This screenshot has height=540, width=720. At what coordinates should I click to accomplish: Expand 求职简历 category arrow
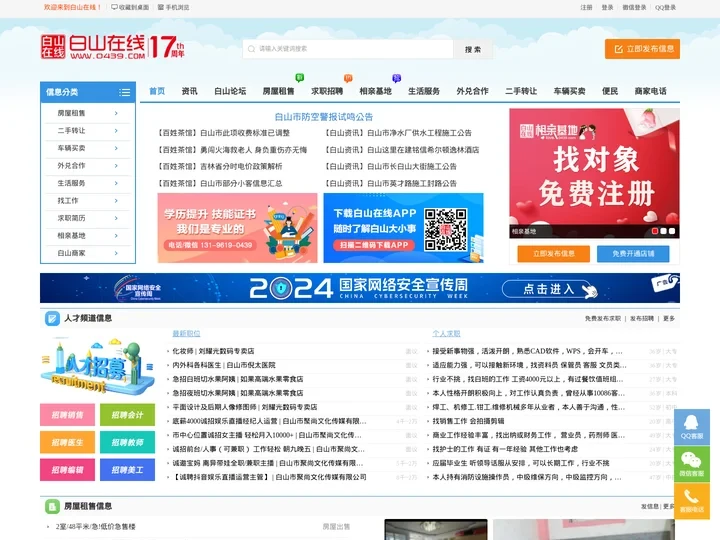coord(116,218)
